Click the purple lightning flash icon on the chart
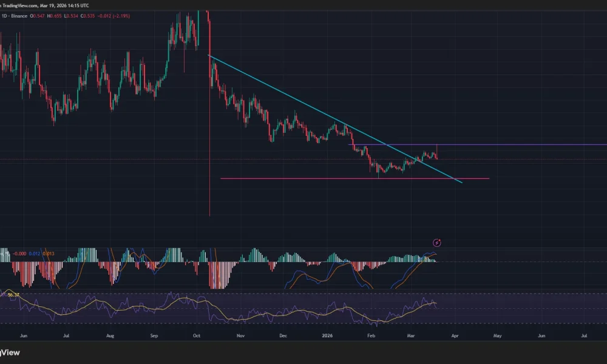The height and width of the screenshot is (364, 607). (x=437, y=243)
